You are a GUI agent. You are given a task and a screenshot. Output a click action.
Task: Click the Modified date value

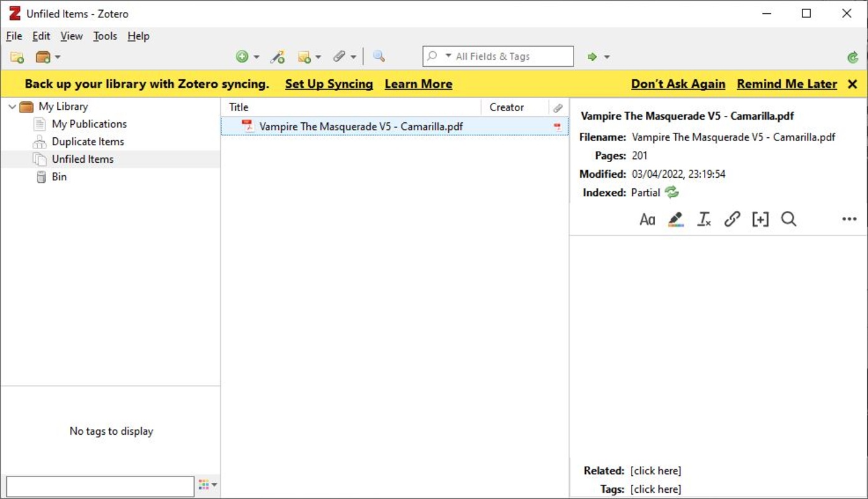tap(678, 174)
